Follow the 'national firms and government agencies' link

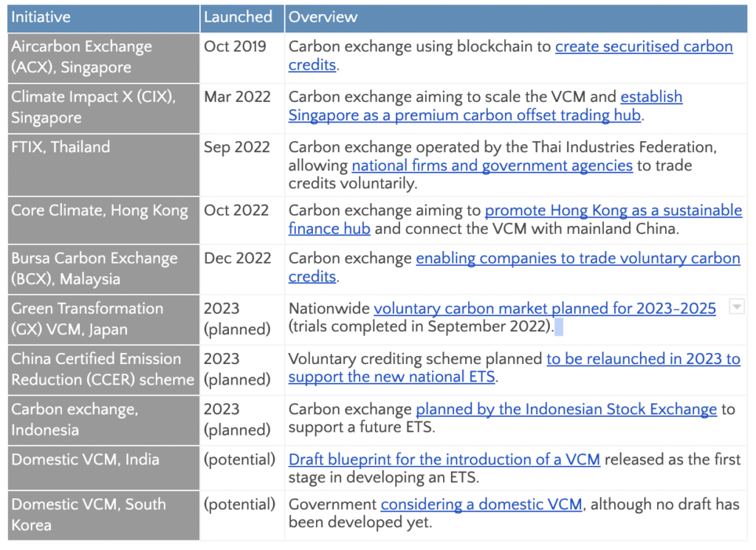[492, 166]
